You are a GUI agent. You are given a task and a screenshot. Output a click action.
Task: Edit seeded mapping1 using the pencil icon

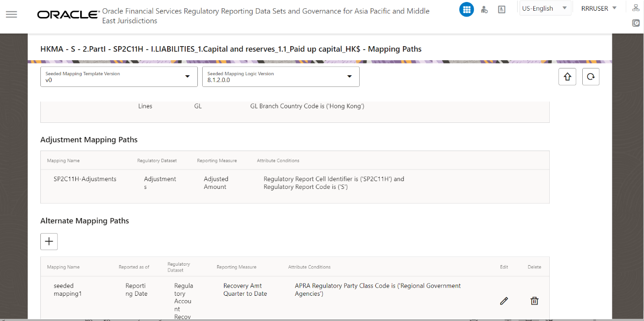[x=504, y=301]
